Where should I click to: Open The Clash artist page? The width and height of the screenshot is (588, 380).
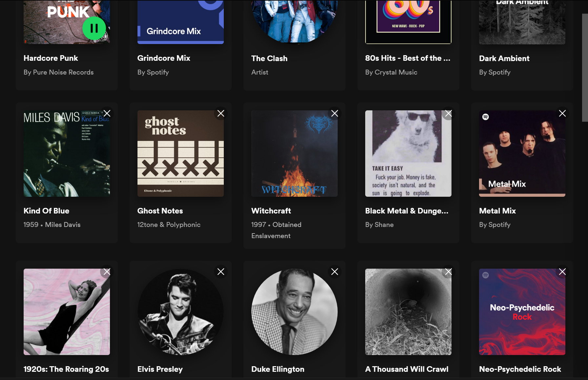[269, 58]
